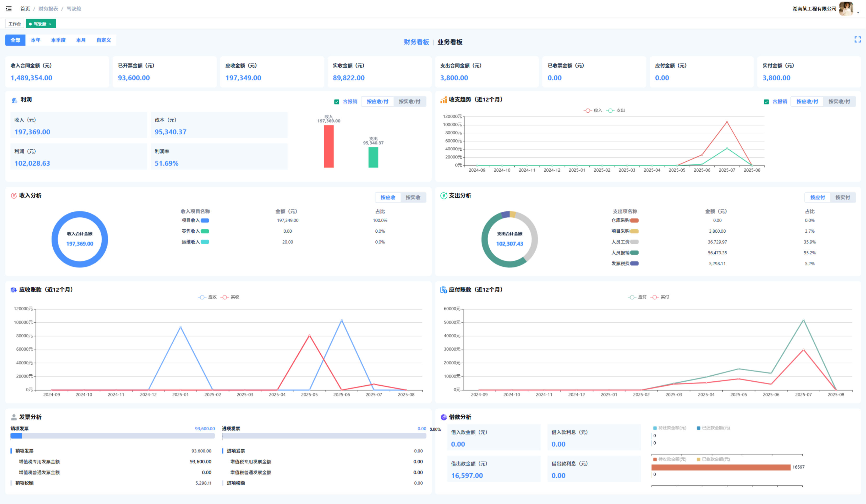The width and height of the screenshot is (866, 504).
Task: Click the 收入分析 section icon
Action: point(14,195)
